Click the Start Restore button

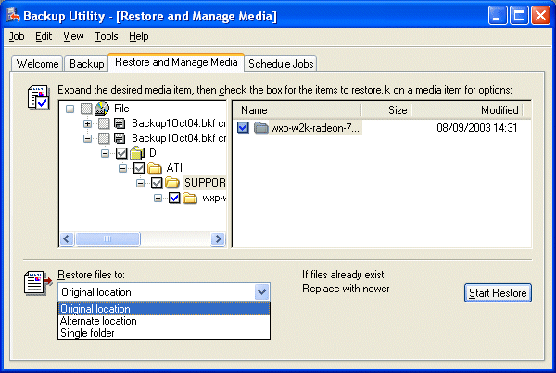pos(498,293)
